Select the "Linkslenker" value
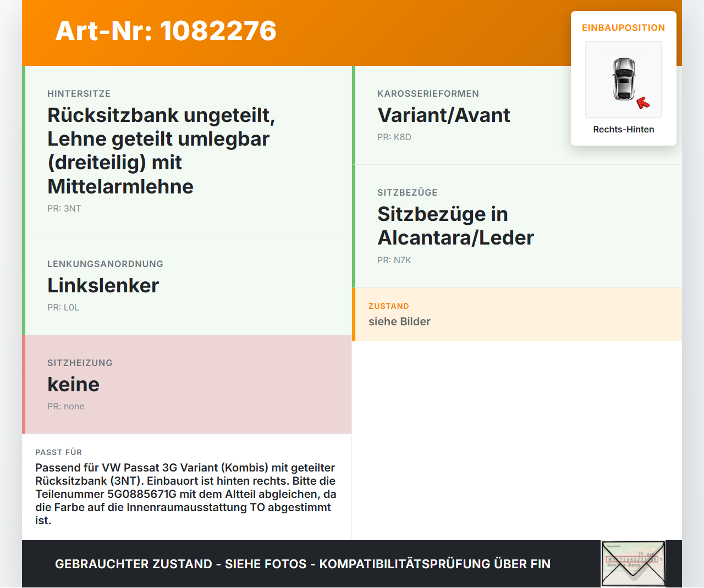Image resolution: width=704 pixels, height=588 pixels. click(x=103, y=285)
